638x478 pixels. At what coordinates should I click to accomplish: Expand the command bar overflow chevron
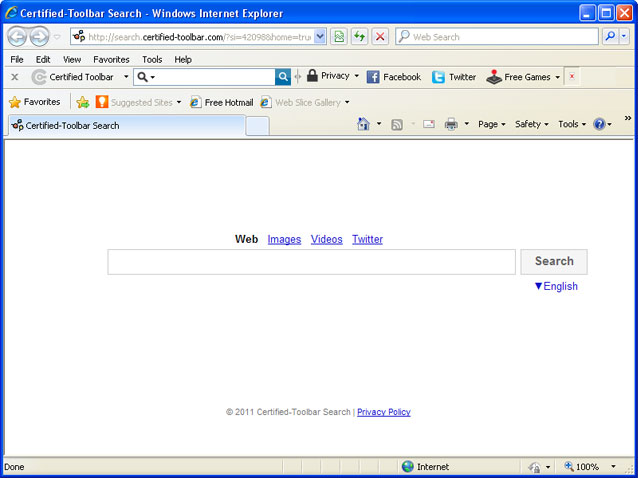pos(628,118)
